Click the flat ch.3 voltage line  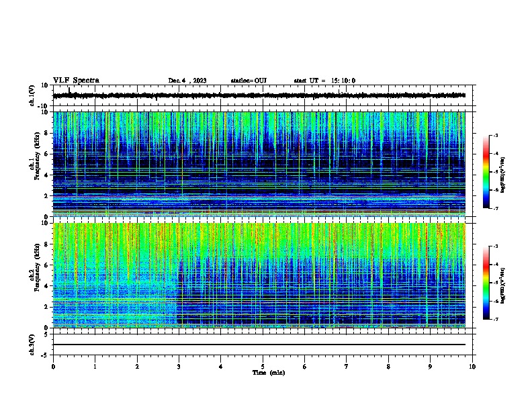(259, 345)
